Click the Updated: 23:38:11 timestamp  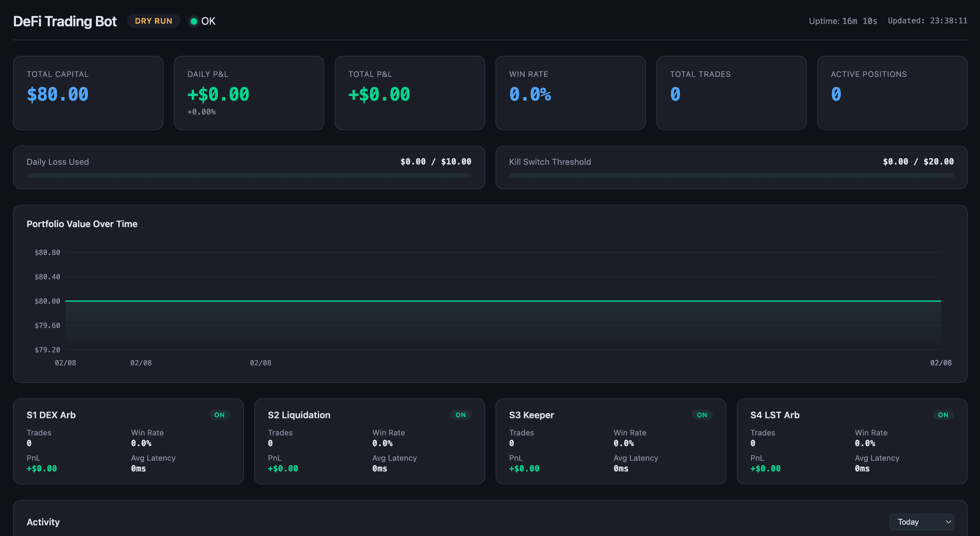tap(927, 21)
